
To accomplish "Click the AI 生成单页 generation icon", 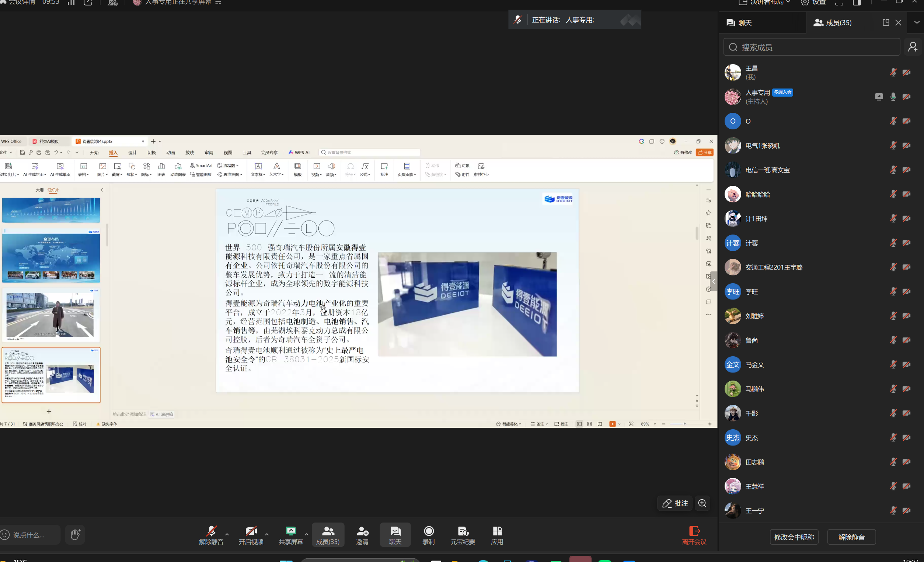I will [60, 170].
